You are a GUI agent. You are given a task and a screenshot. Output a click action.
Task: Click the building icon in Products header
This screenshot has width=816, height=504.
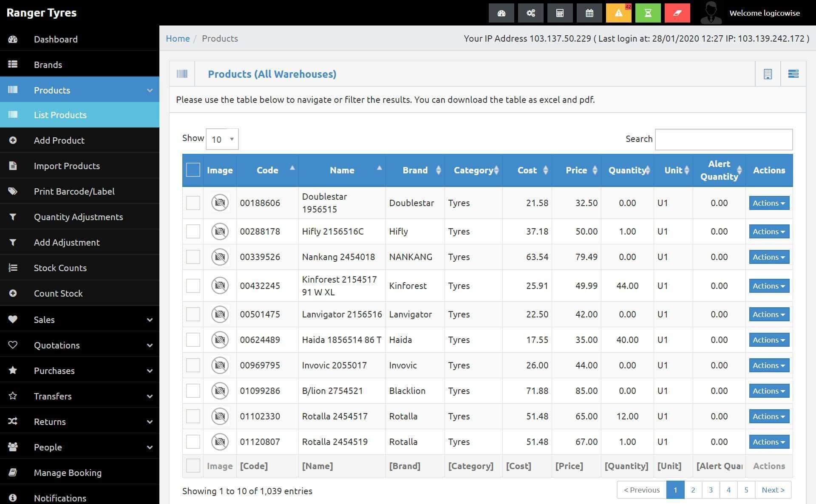tap(768, 74)
